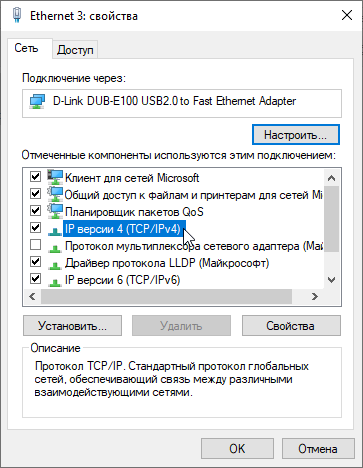Click the IP версии 4 protocol icon
363x468 pixels.
(55, 231)
